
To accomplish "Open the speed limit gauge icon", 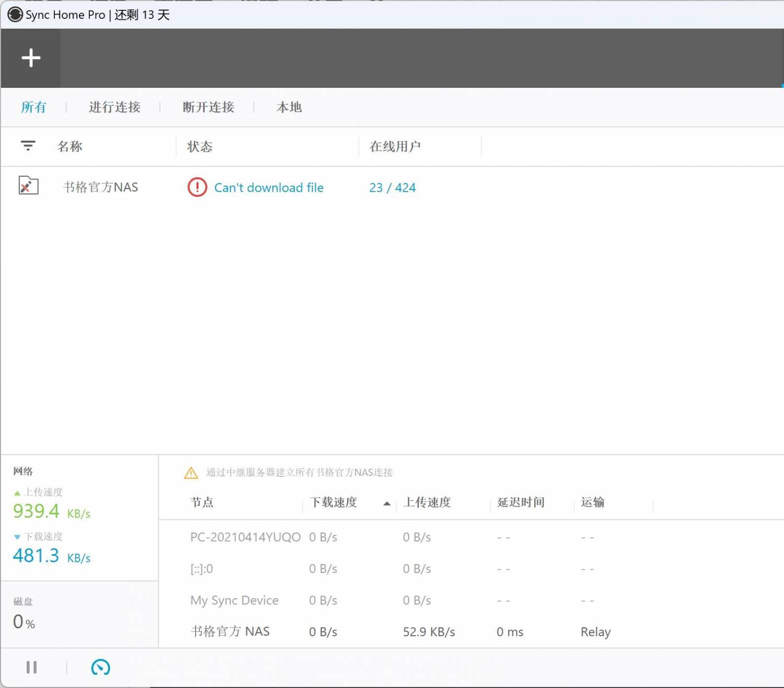I will [x=100, y=667].
